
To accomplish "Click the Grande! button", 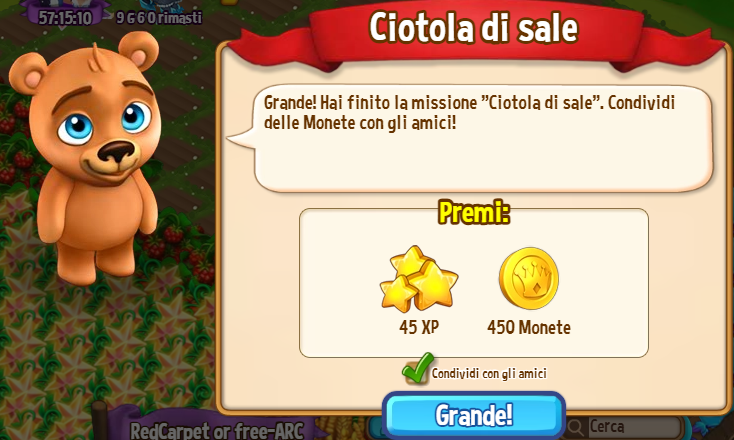I will (474, 416).
